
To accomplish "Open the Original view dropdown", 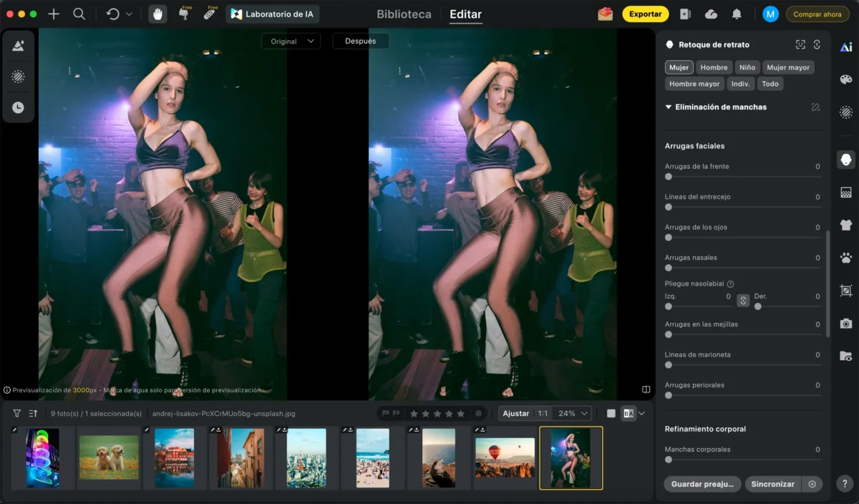I will pos(290,42).
